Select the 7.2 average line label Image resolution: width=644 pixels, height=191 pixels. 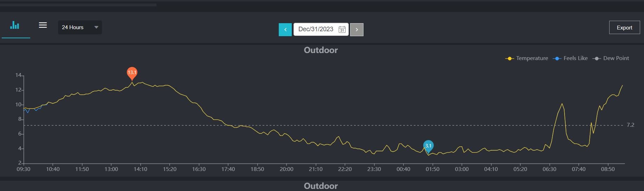point(630,125)
